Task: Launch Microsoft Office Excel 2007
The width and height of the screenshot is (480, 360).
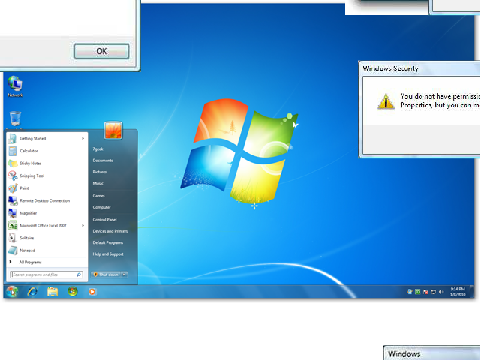Action: (47, 226)
